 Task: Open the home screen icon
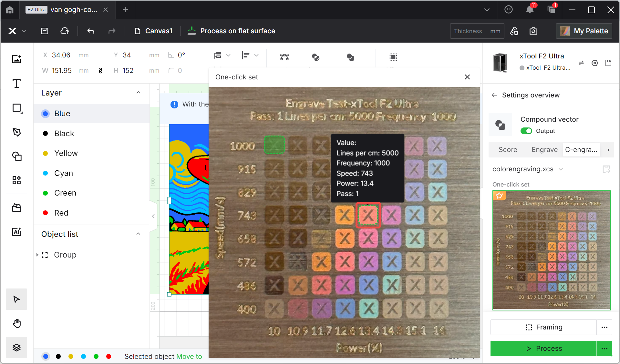click(10, 10)
